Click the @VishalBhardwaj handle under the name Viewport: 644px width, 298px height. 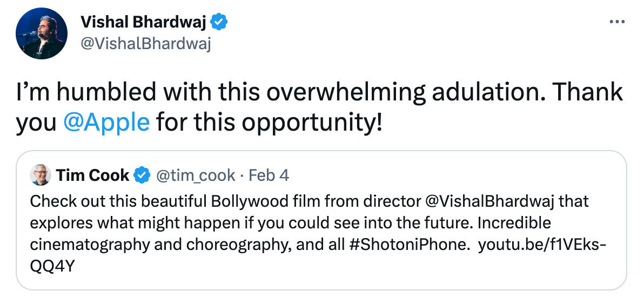tap(145, 44)
